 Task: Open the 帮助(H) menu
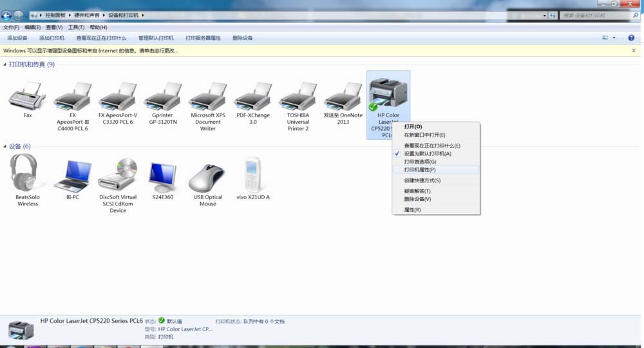[x=98, y=28]
